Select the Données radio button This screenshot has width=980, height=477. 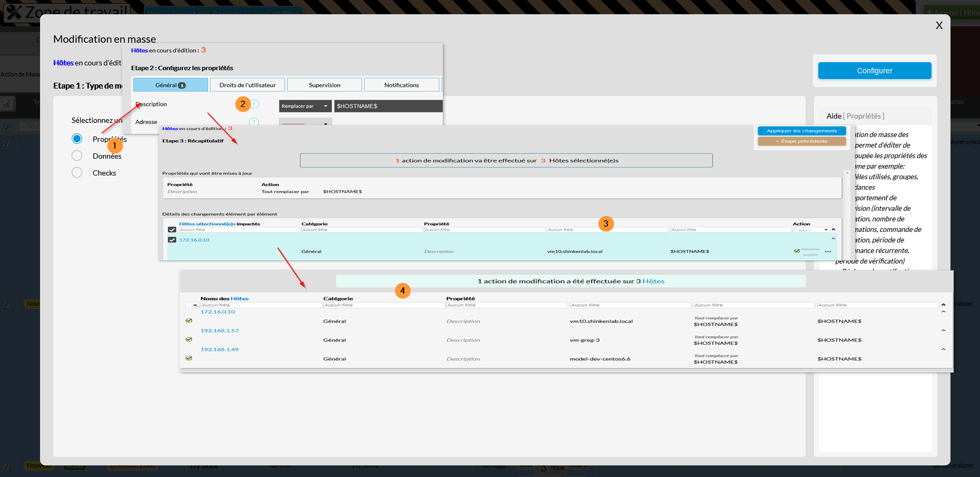click(77, 155)
